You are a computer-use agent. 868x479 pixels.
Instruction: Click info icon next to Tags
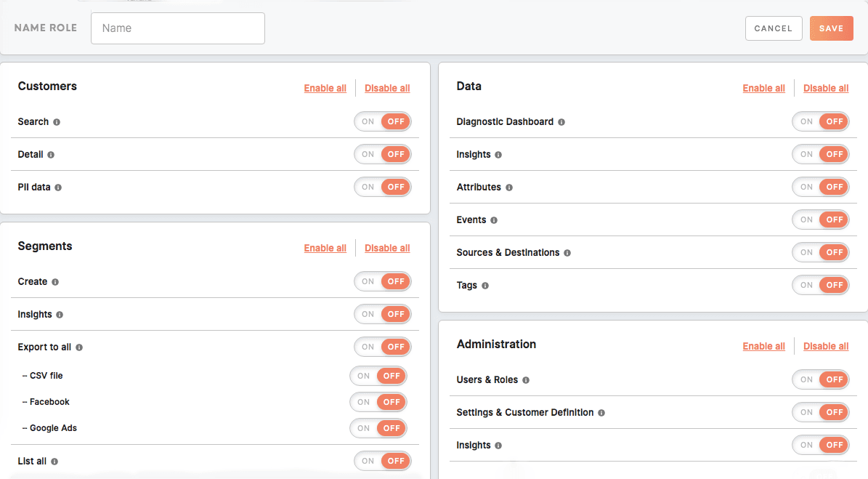point(485,286)
